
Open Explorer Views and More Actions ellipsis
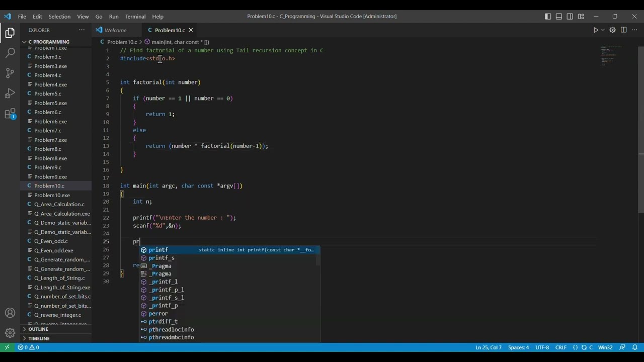pos(82,30)
